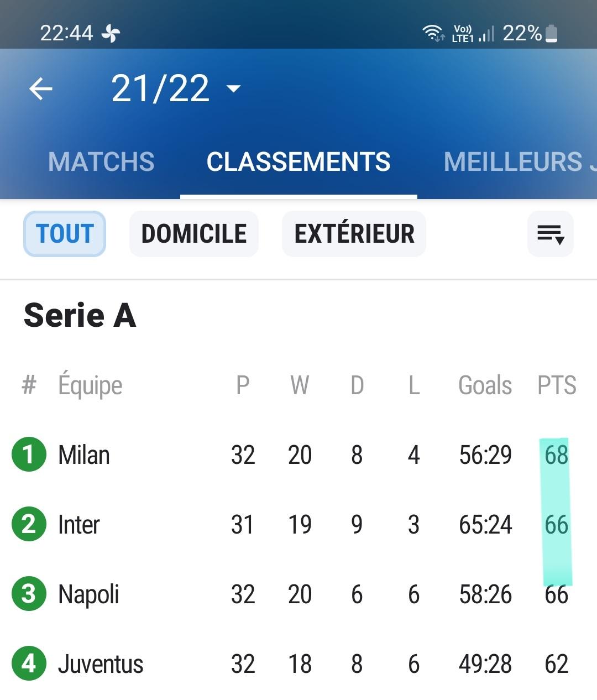Tap the green rank 3 badge
Screen dimensions: 597x700
[29, 594]
